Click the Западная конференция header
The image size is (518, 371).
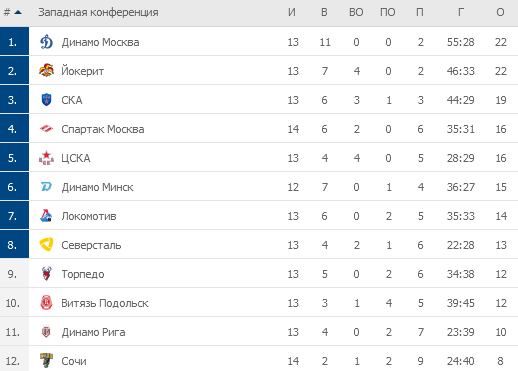click(98, 12)
